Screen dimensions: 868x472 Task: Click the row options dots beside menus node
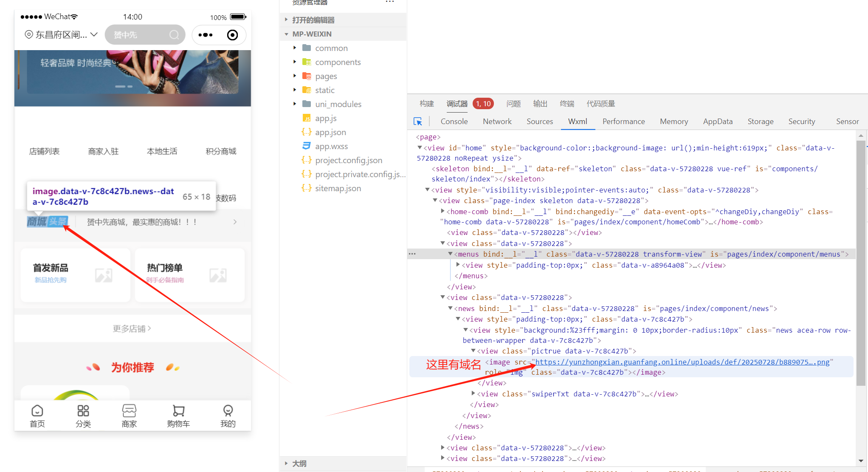[x=412, y=254]
